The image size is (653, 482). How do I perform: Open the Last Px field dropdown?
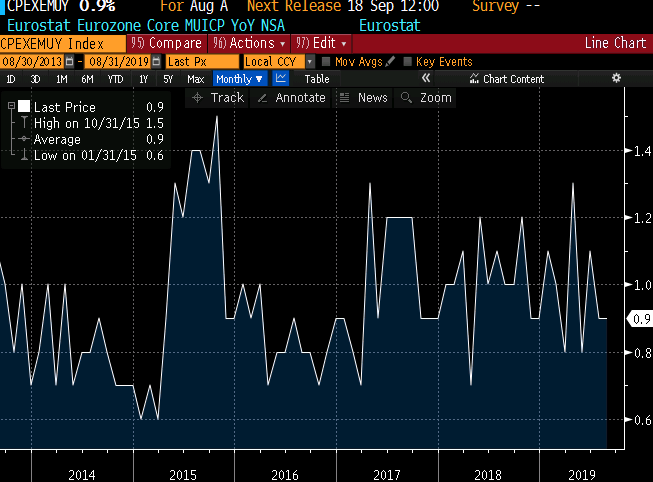pos(202,62)
